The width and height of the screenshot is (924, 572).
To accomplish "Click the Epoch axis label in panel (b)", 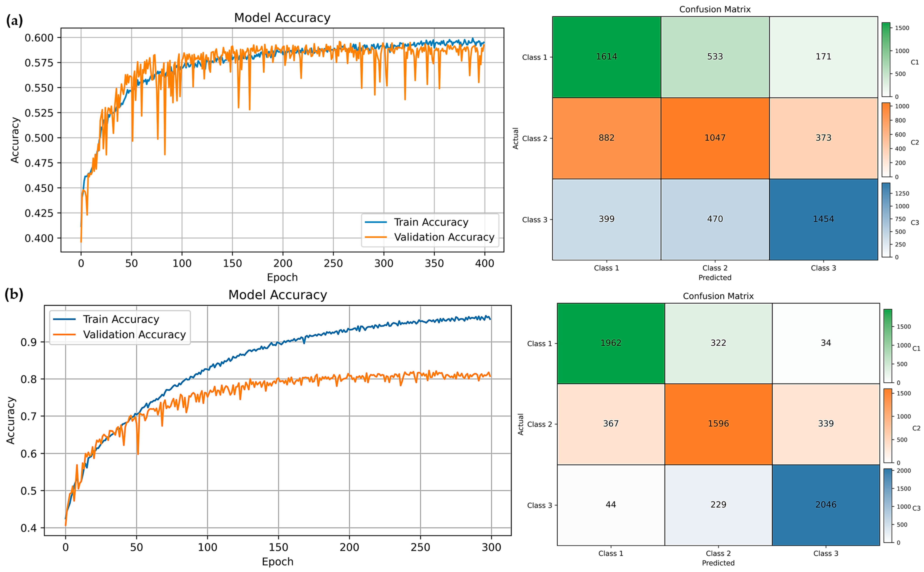I will [277, 563].
